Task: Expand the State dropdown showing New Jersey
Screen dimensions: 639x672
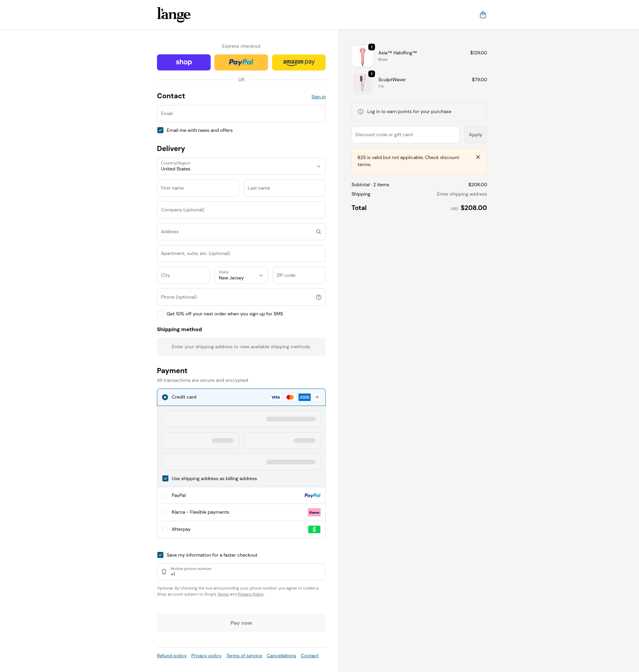Action: click(x=241, y=275)
